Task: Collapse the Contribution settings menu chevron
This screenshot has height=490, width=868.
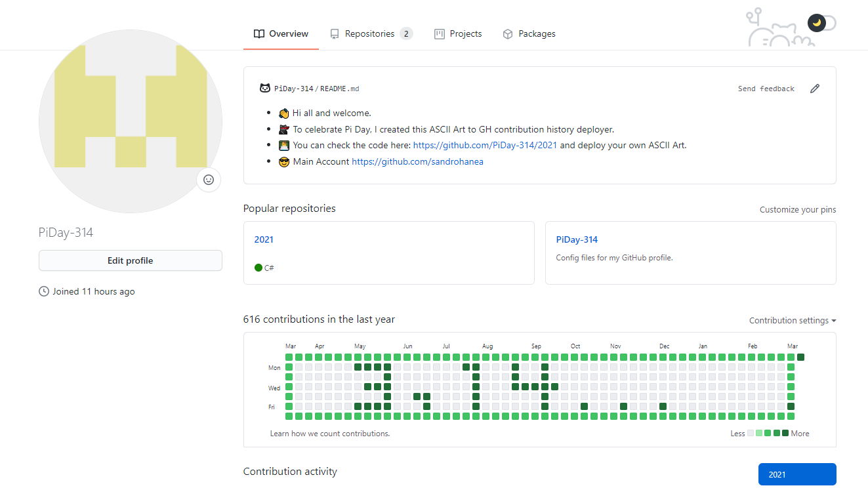Action: click(833, 321)
